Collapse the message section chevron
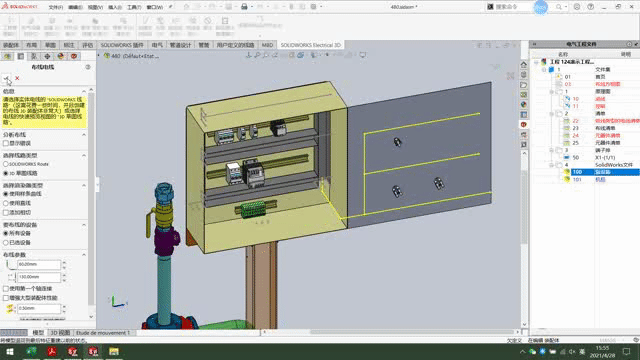640x360 pixels. [x=84, y=91]
